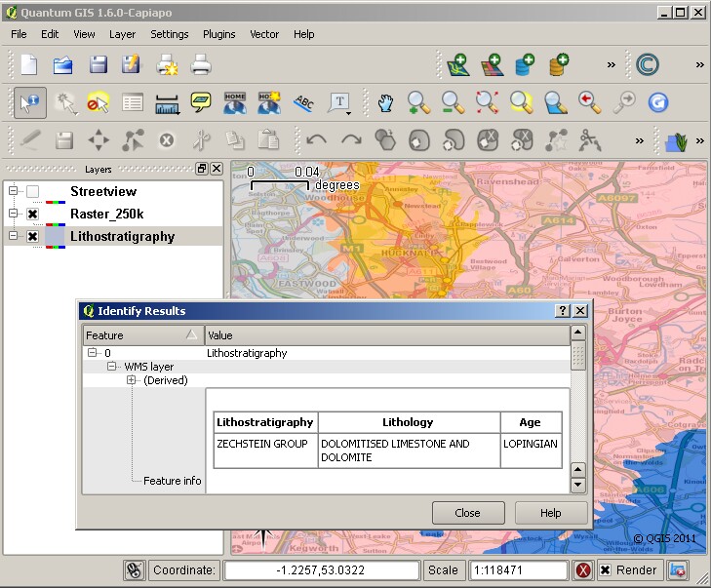Screen dimensions: 711x588
Task: Click the Value column header
Action: tap(387, 335)
